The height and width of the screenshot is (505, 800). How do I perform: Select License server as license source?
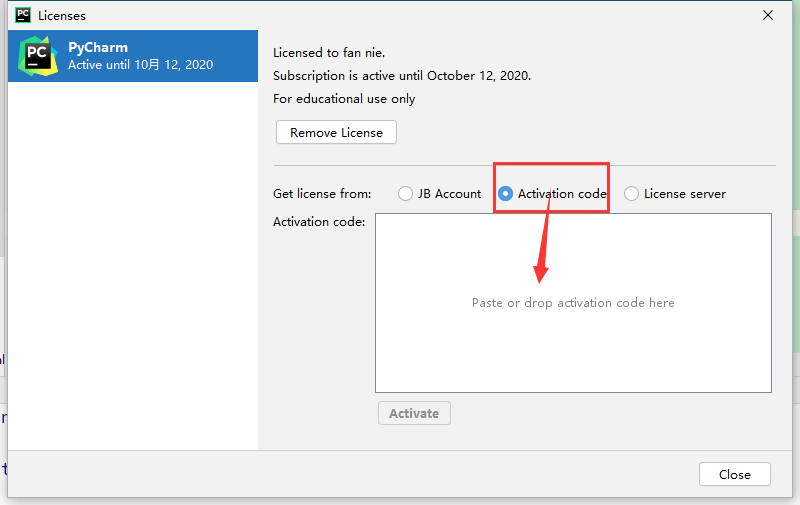(x=632, y=194)
